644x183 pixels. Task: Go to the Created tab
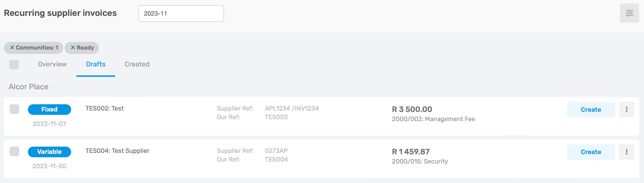[137, 64]
